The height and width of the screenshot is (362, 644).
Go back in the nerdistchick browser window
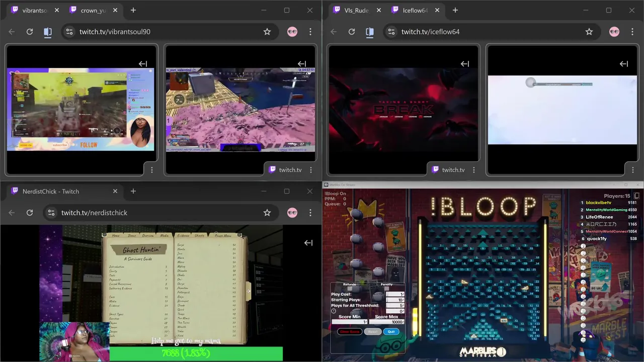[12, 213]
